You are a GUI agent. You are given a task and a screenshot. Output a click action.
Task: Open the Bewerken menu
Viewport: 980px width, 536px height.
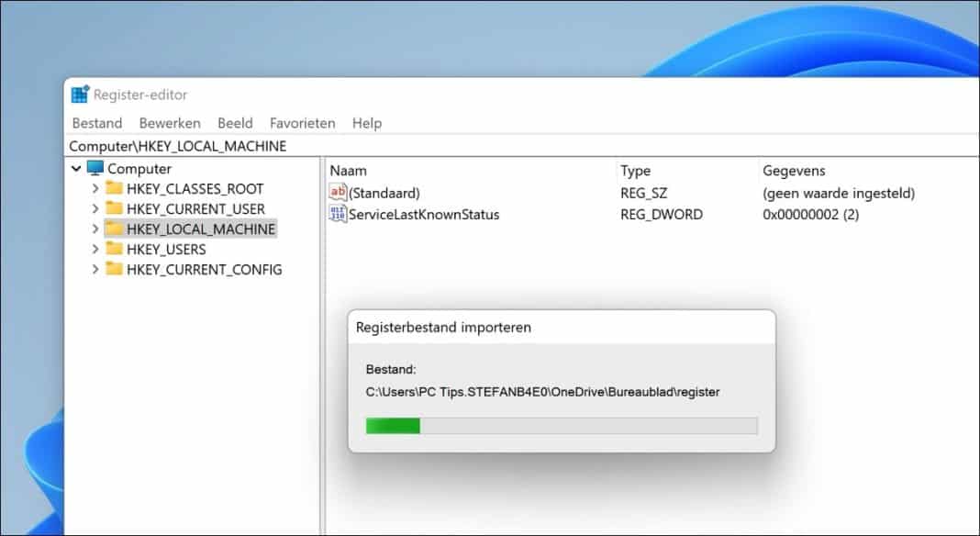click(x=170, y=122)
